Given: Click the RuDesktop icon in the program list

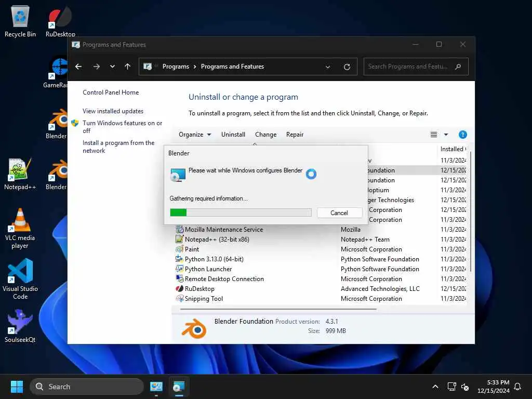Looking at the screenshot, I should (179, 289).
